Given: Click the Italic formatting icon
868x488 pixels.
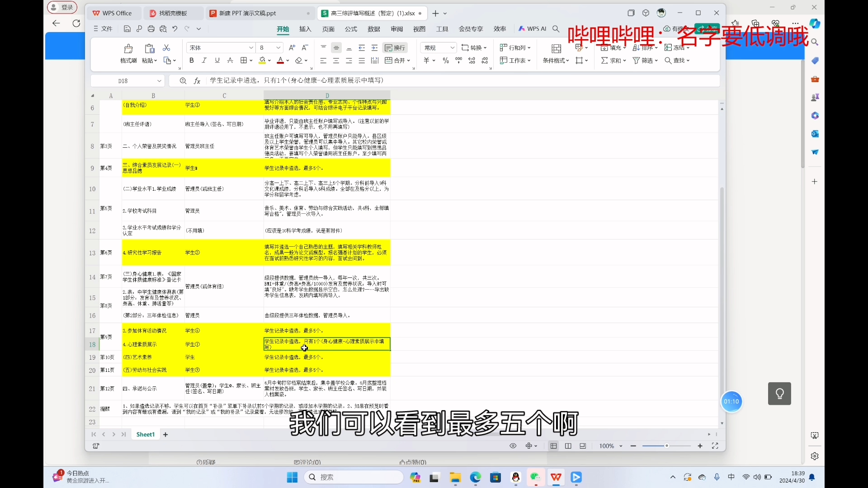Looking at the screenshot, I should (x=203, y=60).
